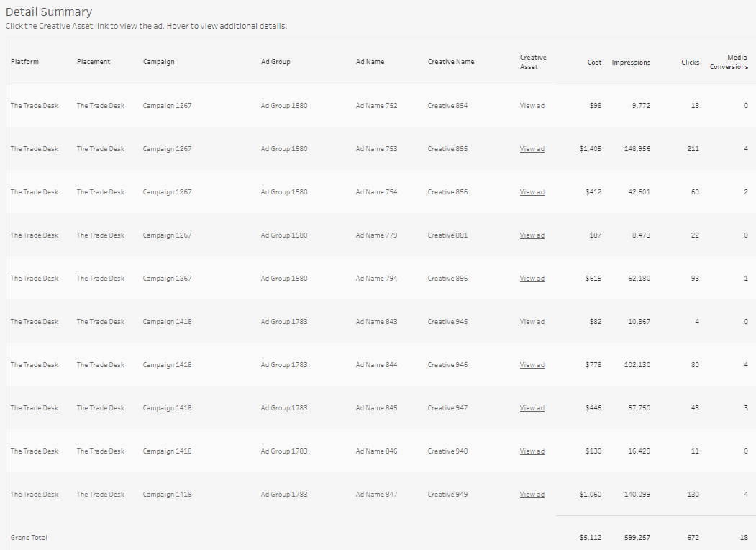Click the Media Conversions column header
Viewport: 756px width, 550px height.
(x=729, y=62)
